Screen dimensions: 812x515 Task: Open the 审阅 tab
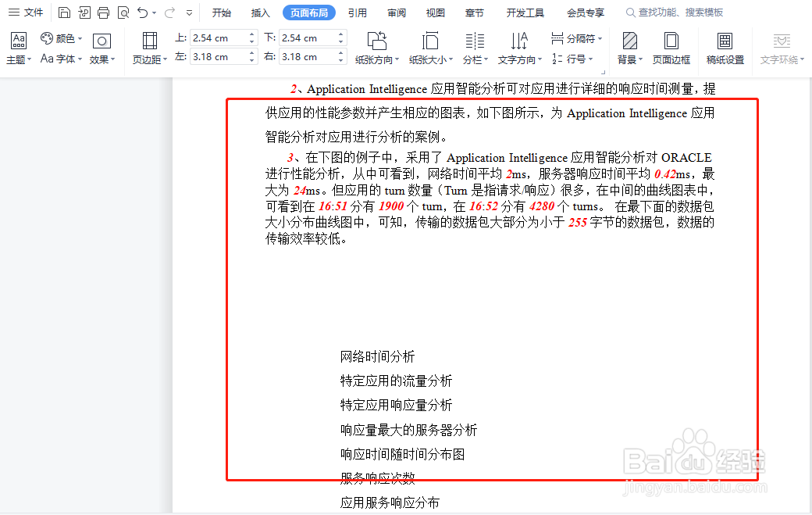click(397, 13)
